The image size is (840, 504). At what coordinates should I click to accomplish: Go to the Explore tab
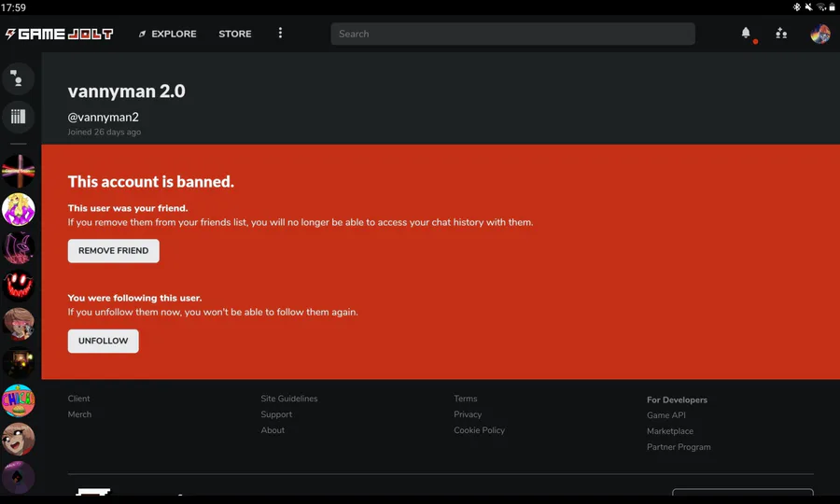168,34
